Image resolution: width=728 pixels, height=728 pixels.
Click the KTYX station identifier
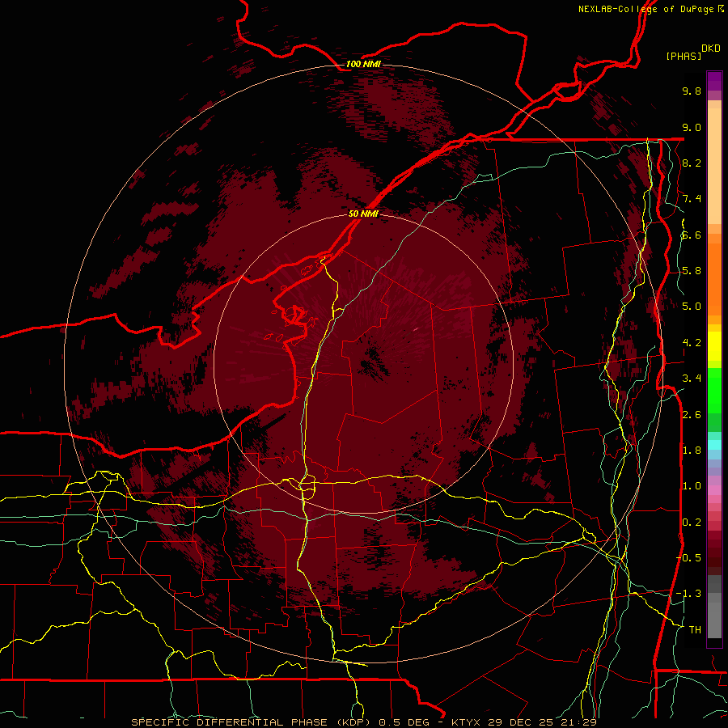466,722
